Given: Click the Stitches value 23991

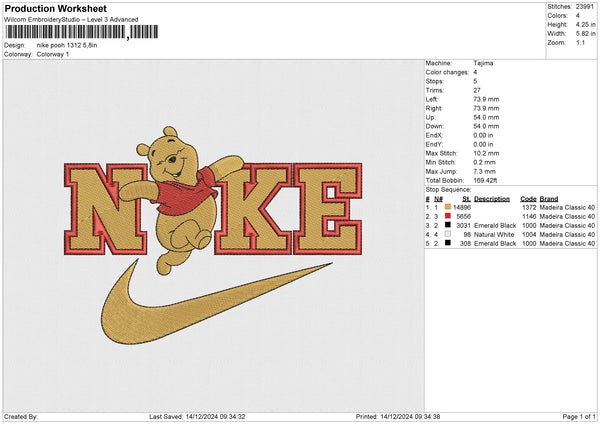Looking at the screenshot, I should [x=585, y=7].
